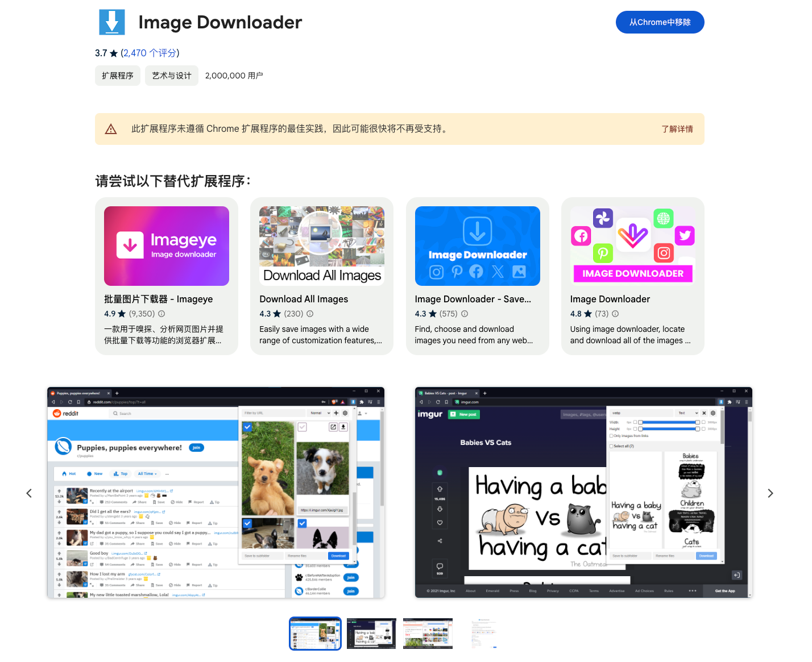812x662 pixels.
Task: Click the 艺术与设计 category chip
Action: pyautogui.click(x=172, y=76)
